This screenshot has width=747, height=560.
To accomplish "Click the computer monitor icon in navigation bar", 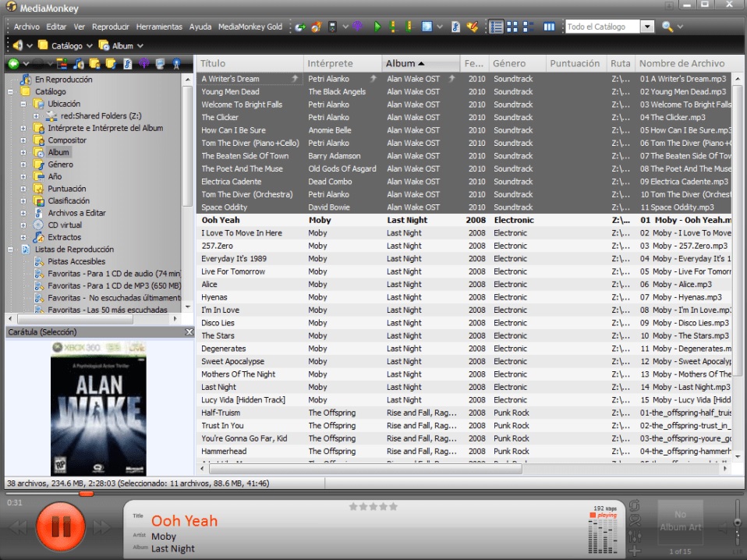I will coord(160,63).
